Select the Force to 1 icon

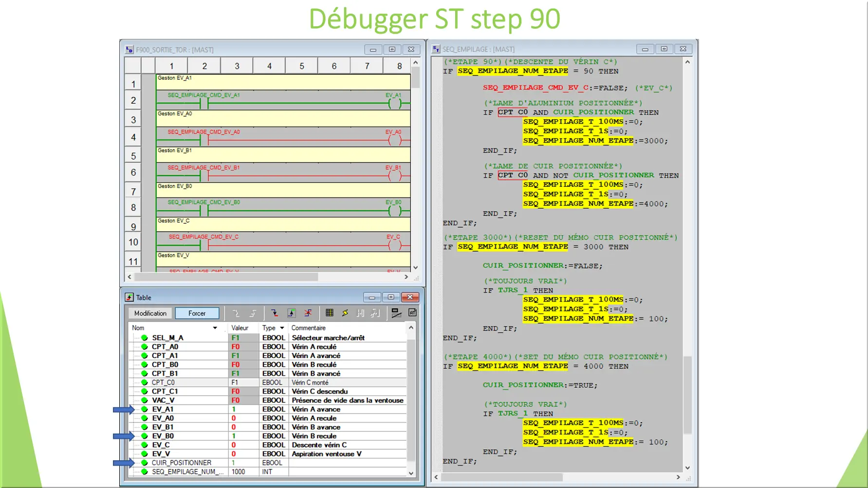[292, 313]
